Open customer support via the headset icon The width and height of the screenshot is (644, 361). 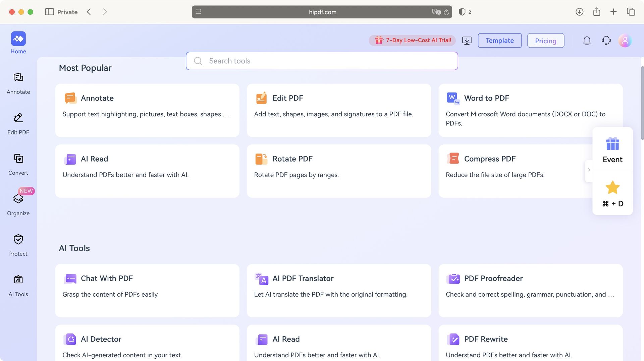[x=606, y=40]
